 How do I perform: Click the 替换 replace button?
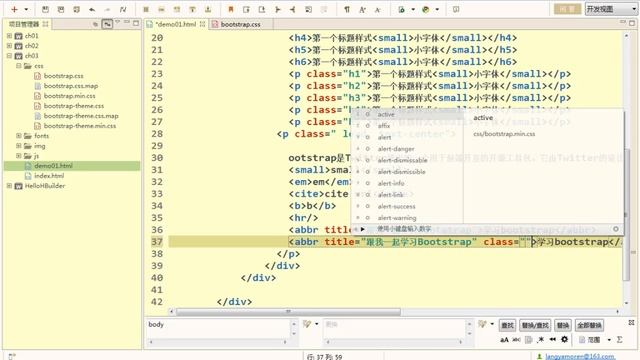563,325
